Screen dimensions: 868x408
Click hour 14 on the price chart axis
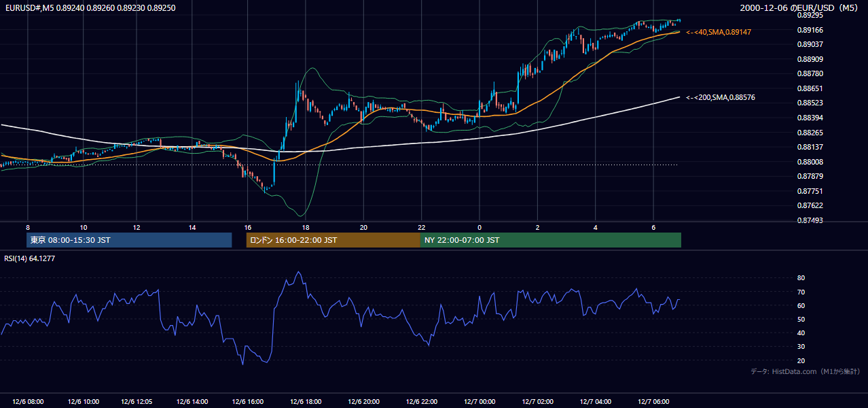pyautogui.click(x=192, y=227)
